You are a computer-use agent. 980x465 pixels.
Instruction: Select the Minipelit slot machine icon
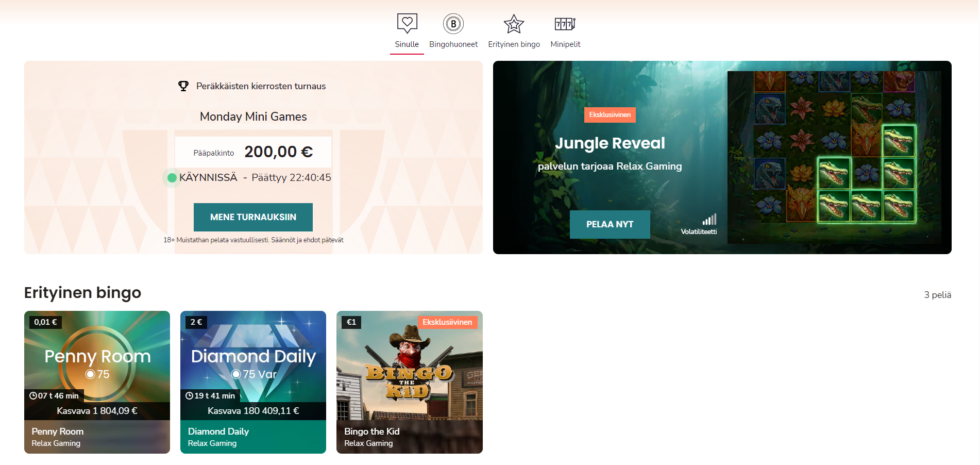pos(565,24)
